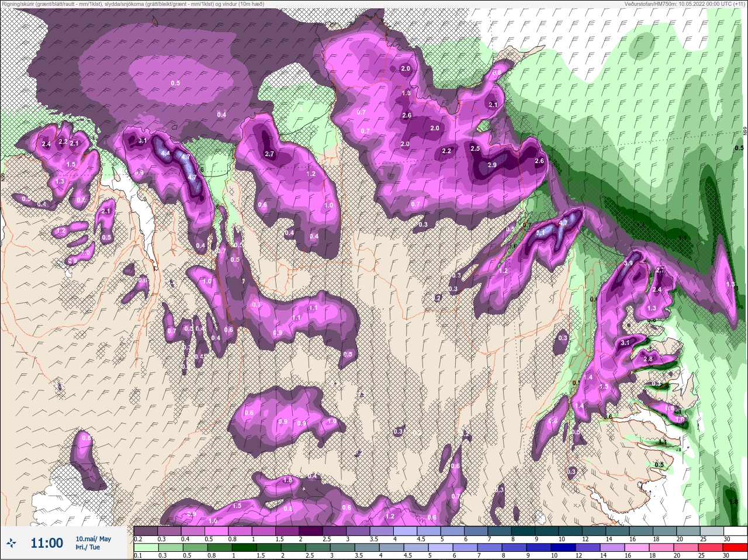Click the 11:00 forecast time display

point(47,543)
